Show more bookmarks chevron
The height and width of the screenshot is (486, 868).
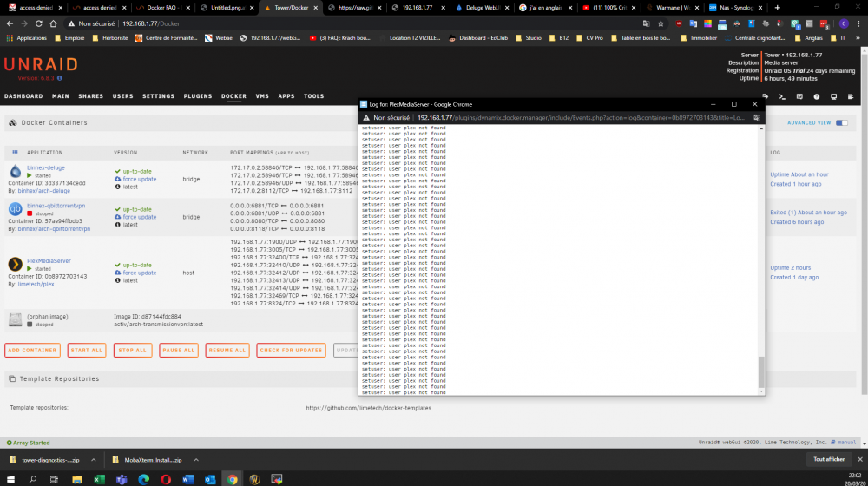[x=858, y=38]
